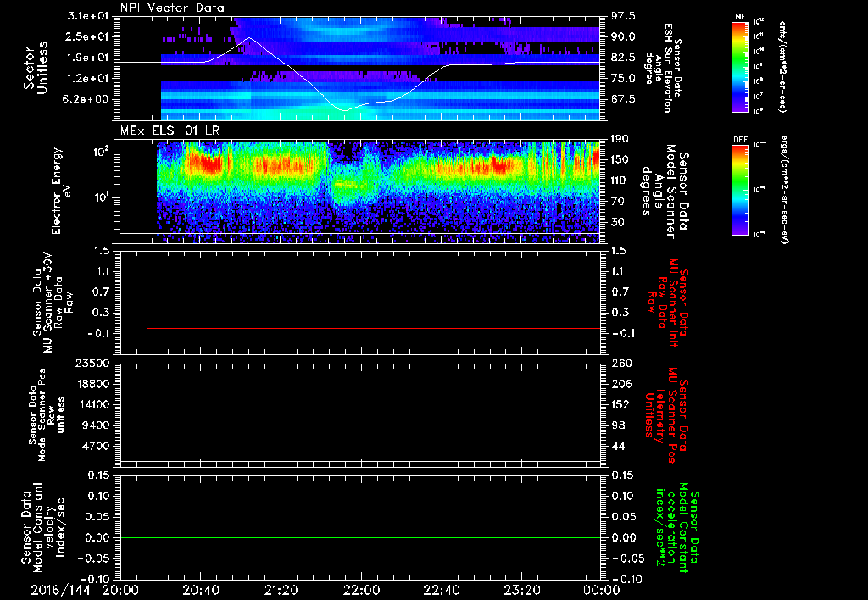Viewport: 868px width, 600px height.
Task: Click the "75.0" sun elevation tick
Action: point(623,79)
